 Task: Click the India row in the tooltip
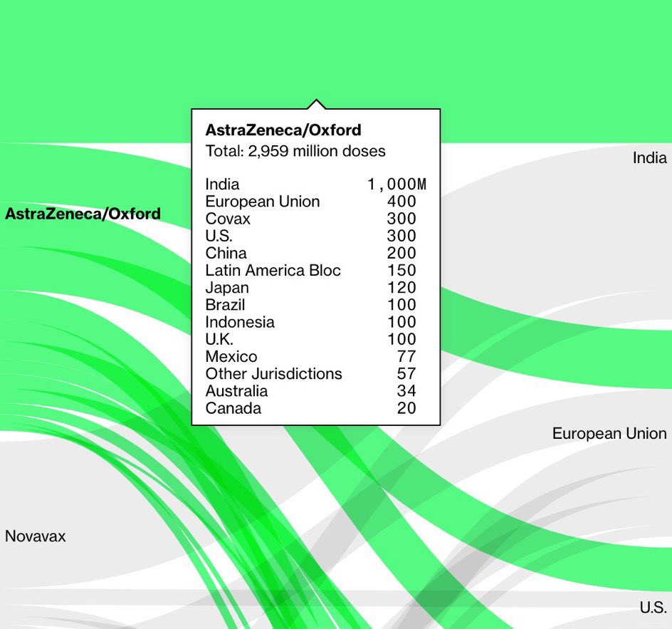pos(316,184)
